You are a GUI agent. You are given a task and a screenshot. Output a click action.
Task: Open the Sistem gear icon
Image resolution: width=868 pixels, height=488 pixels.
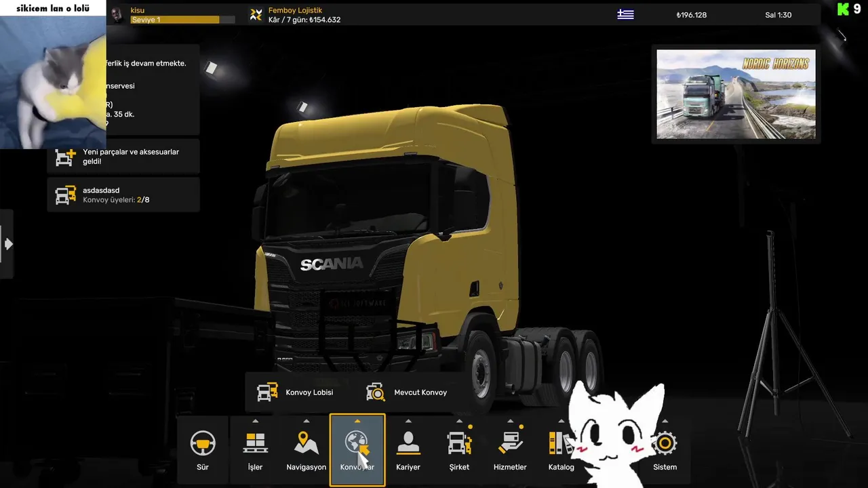click(x=665, y=444)
